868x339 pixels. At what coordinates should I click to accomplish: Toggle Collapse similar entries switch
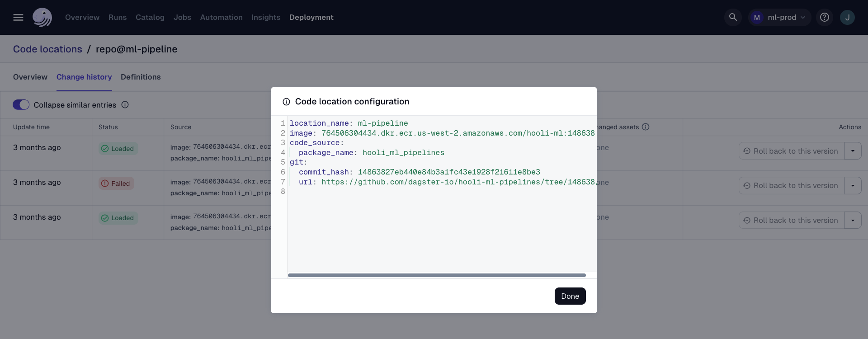[x=21, y=105]
